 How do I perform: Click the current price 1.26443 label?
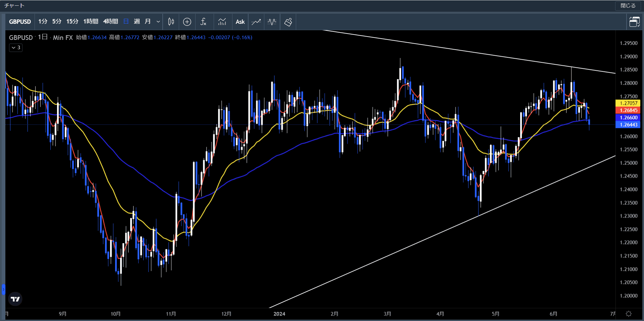point(628,125)
